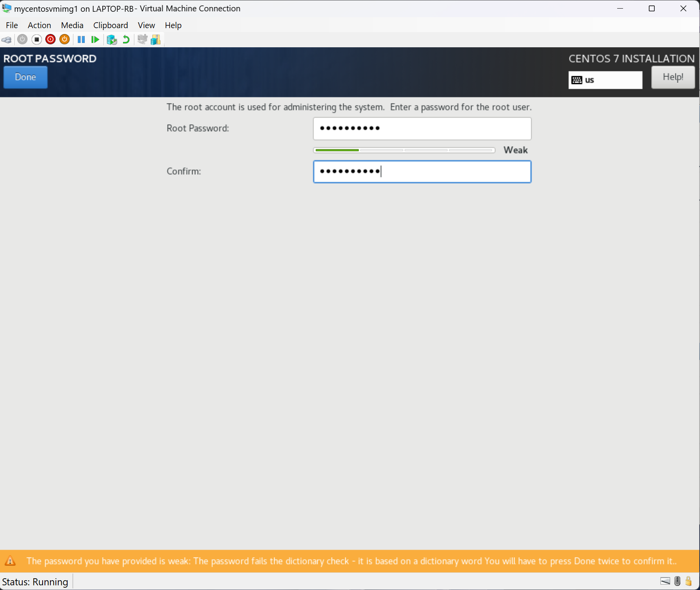The height and width of the screenshot is (590, 700).
Task: Click the Enhanced Session toolbar icon
Action: (142, 39)
